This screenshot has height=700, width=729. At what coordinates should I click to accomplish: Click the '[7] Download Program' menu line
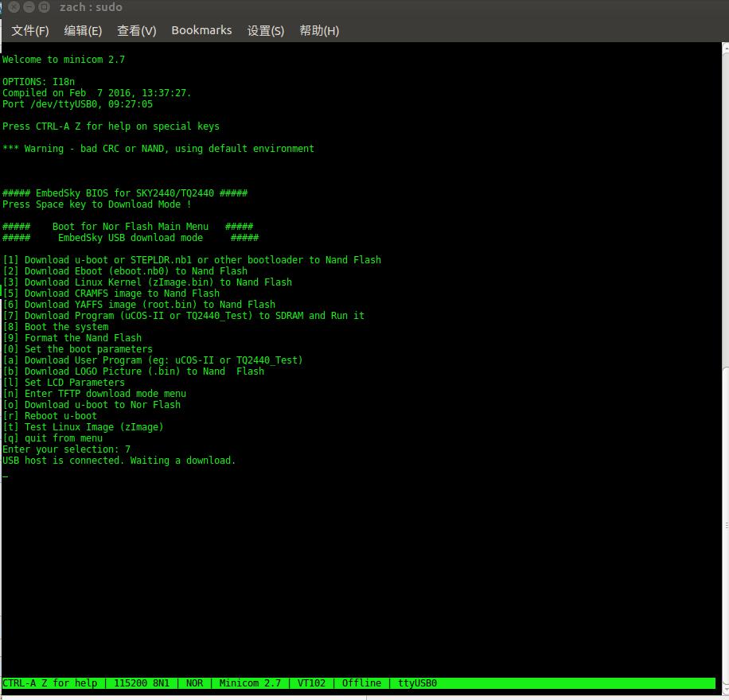pyautogui.click(x=183, y=316)
